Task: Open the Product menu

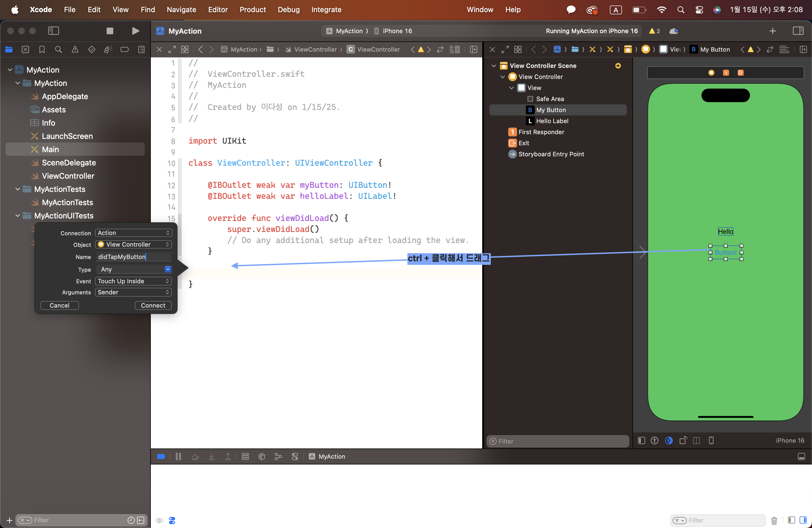Action: click(x=252, y=10)
